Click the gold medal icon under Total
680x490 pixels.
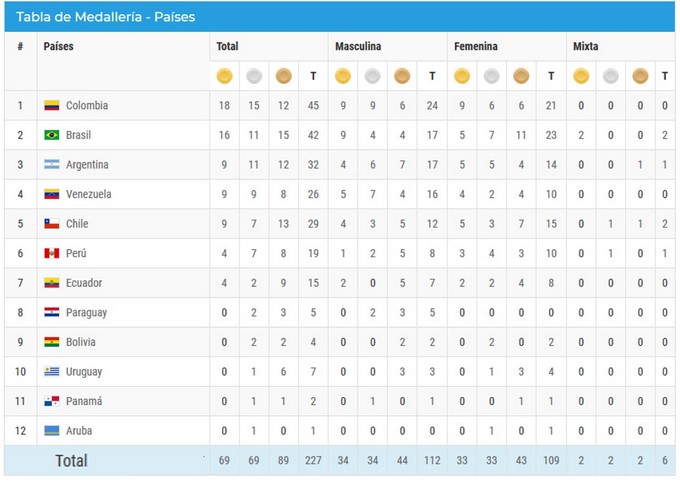pos(224,76)
